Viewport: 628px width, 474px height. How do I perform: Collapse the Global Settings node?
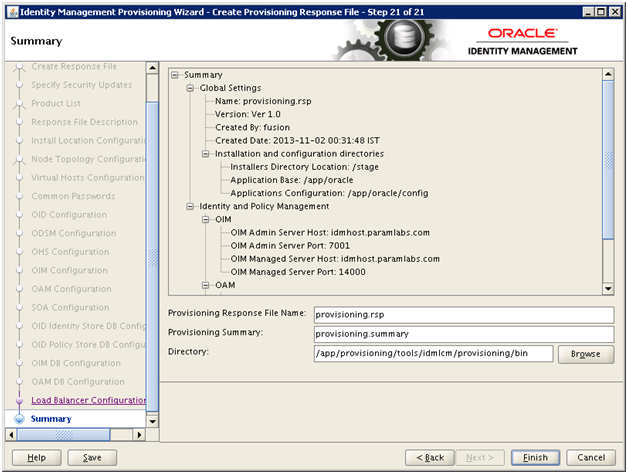190,88
